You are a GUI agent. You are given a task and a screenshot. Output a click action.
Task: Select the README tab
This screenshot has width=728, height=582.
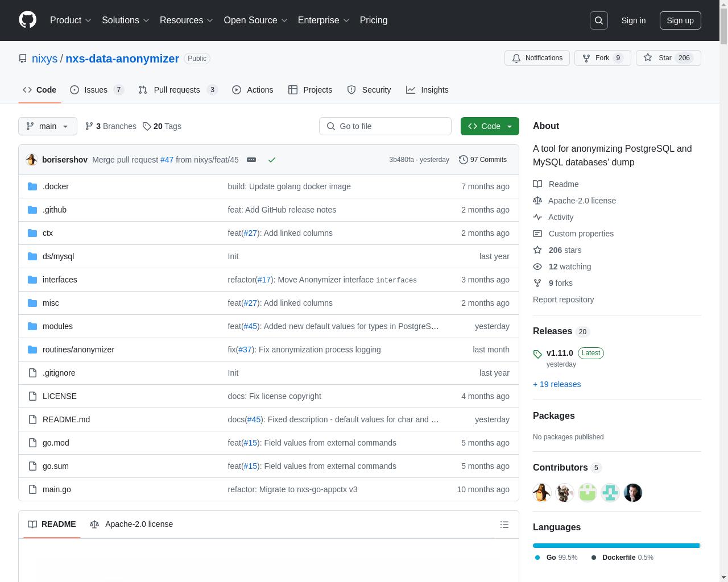52,524
